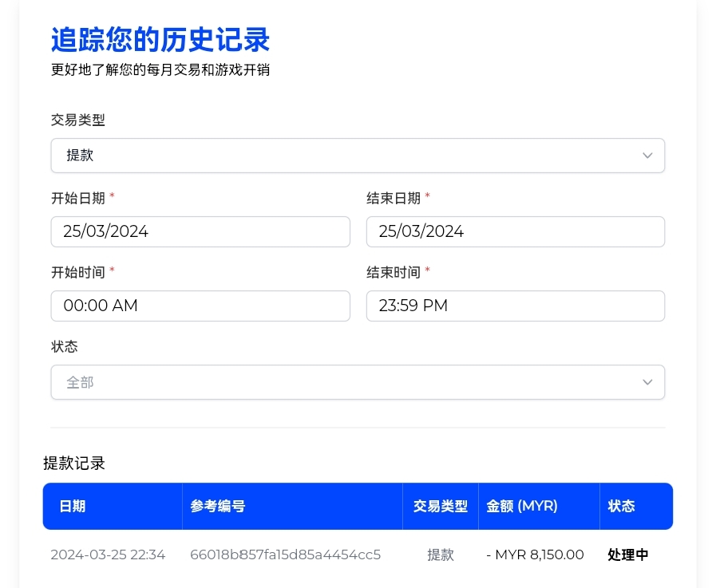Select reference number 66018b857fa15d85a4454cc5
The image size is (720, 588).
click(285, 554)
